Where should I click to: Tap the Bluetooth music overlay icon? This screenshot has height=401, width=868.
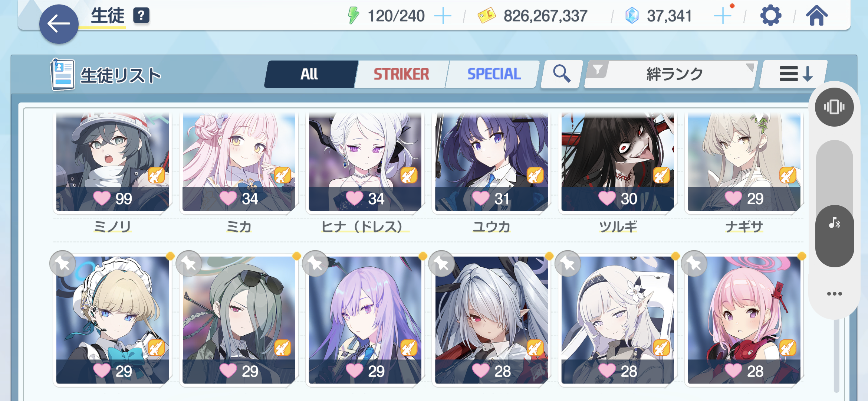click(x=835, y=223)
